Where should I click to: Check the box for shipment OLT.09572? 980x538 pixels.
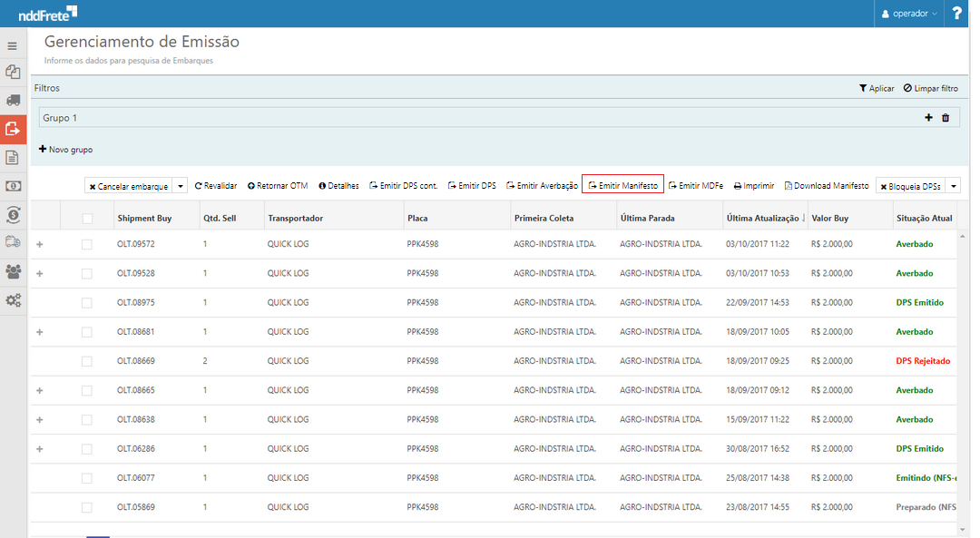tap(87, 244)
